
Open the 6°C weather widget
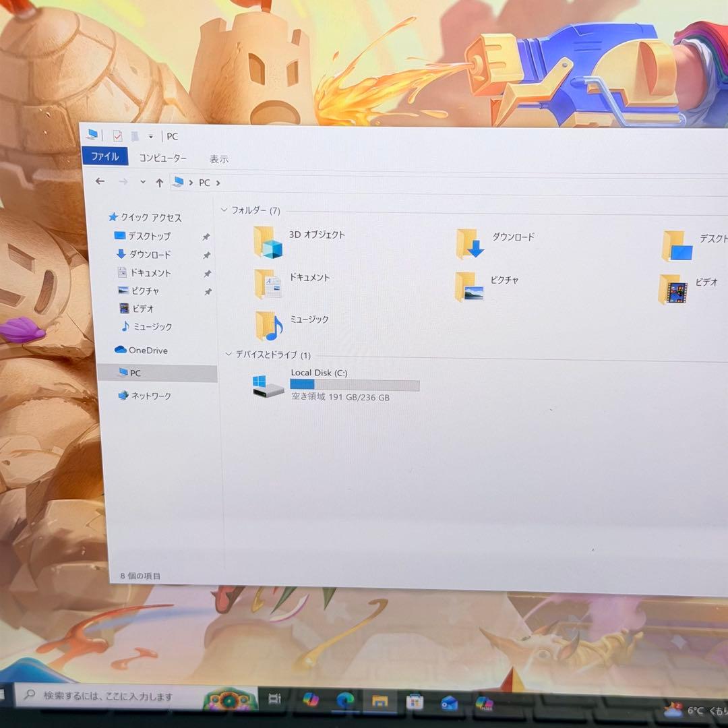(x=696, y=710)
